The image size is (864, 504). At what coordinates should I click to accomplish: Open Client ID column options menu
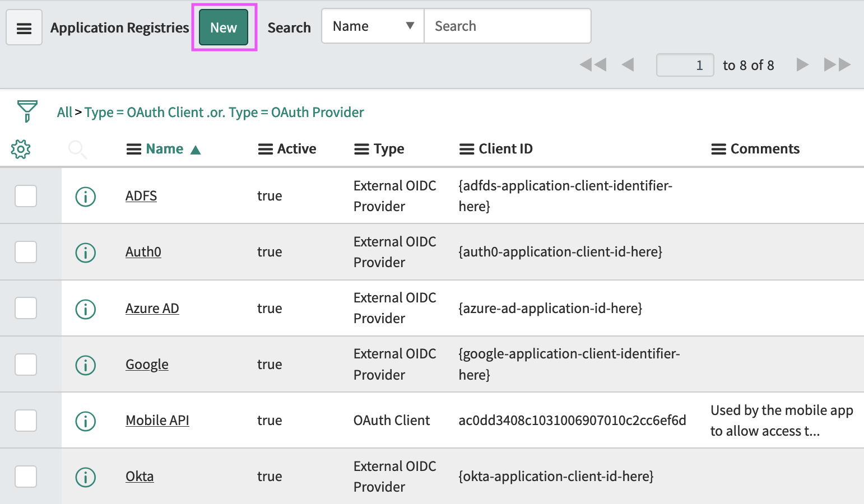(x=466, y=150)
